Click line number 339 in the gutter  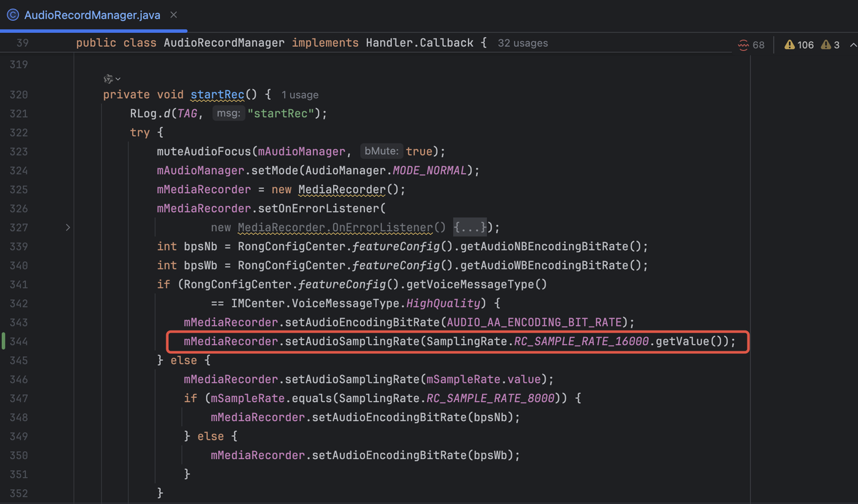tap(19, 247)
